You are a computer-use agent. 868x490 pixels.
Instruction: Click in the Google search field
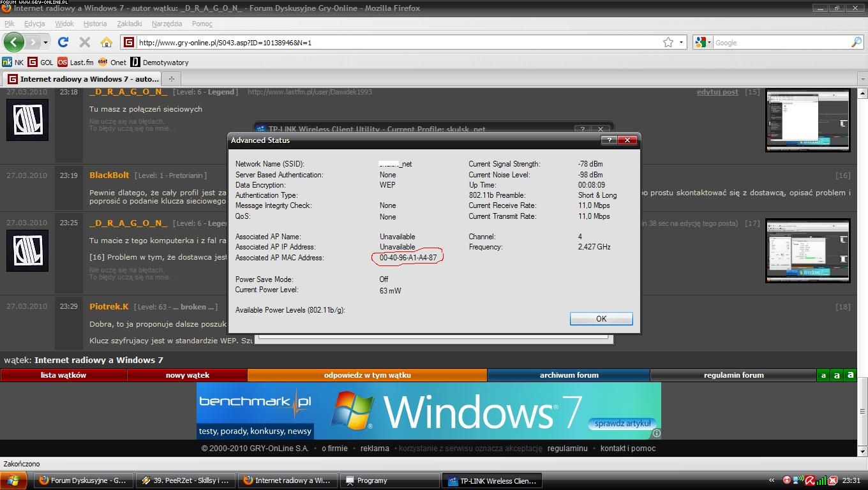tap(781, 43)
